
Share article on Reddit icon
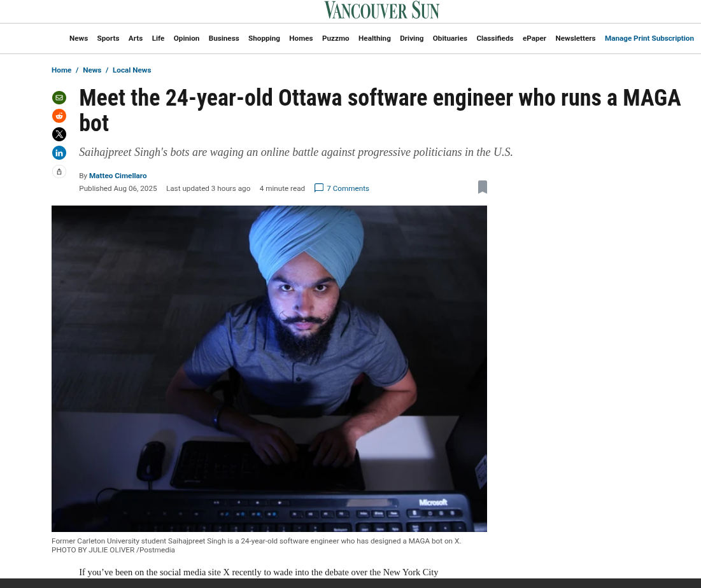[59, 116]
